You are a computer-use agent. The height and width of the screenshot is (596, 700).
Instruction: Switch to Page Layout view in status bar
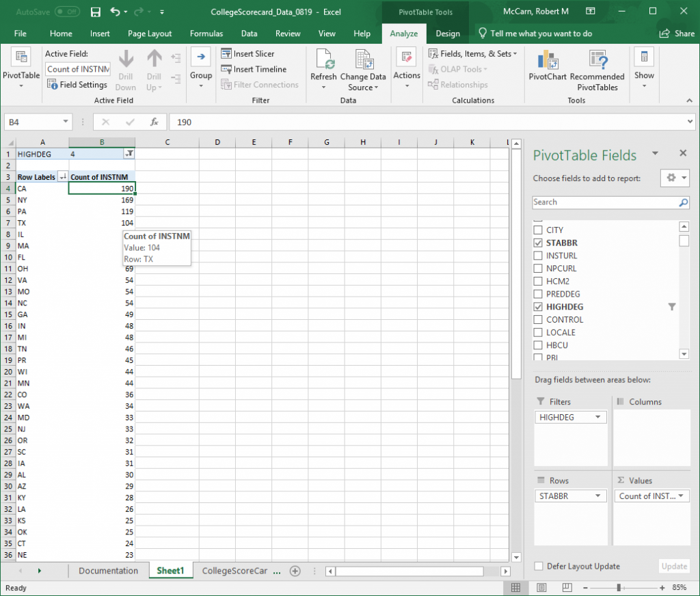pos(541,588)
